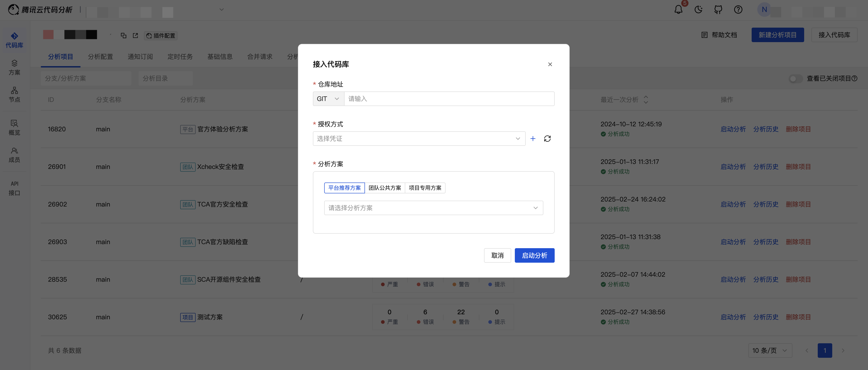Open 方案 in the sidebar

14,68
